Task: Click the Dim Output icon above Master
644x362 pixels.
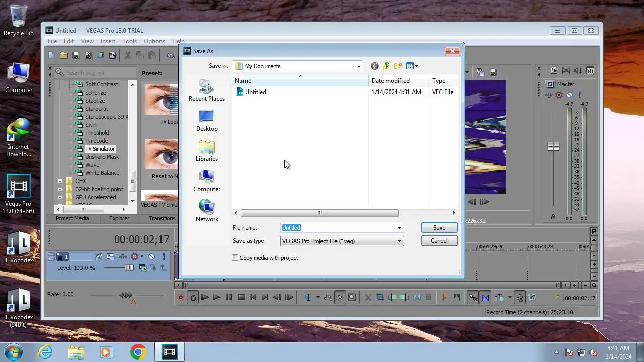Action: [x=578, y=71]
